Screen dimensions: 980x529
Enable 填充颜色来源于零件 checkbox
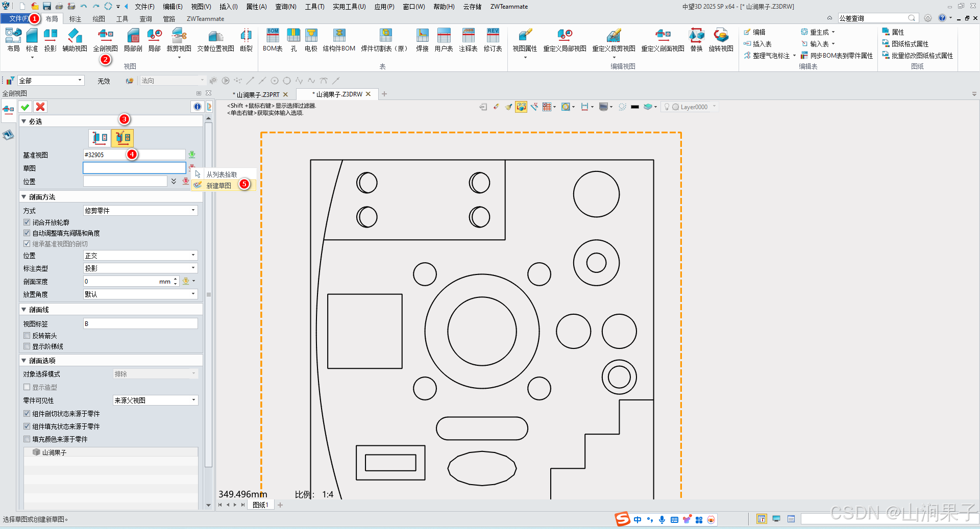(27, 439)
